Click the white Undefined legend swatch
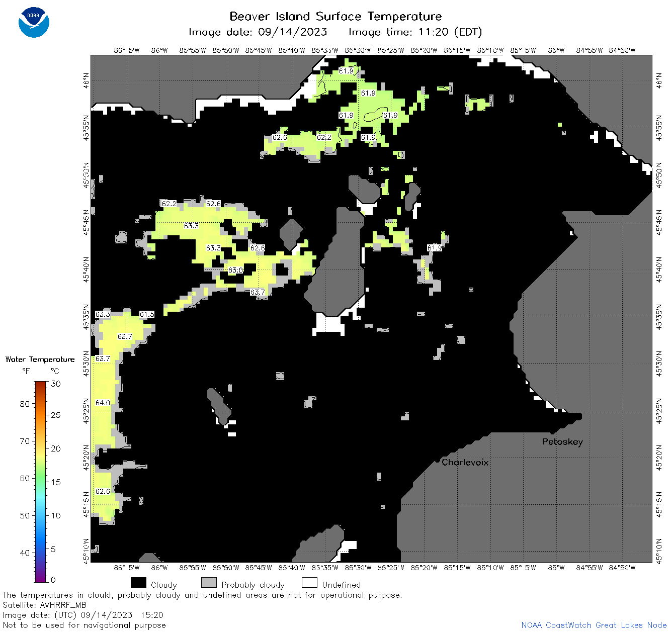Viewport: 672px width, 633px height. point(309,583)
